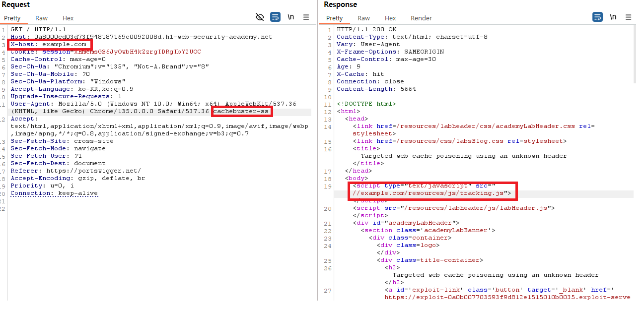Image resolution: width=644 pixels, height=310 pixels.
Task: Click the labsBlog.css link tag line
Action: click(460, 141)
